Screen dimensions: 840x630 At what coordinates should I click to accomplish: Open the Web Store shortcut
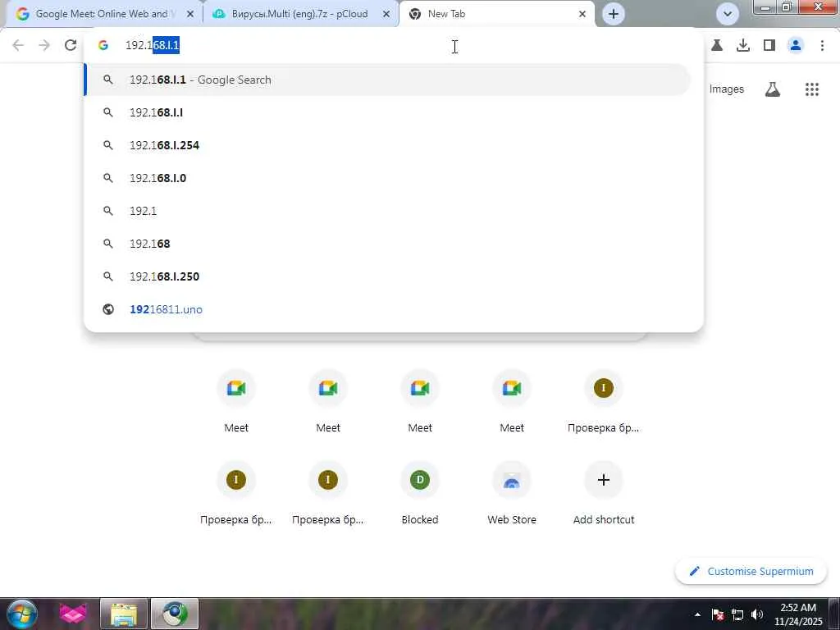(512, 493)
